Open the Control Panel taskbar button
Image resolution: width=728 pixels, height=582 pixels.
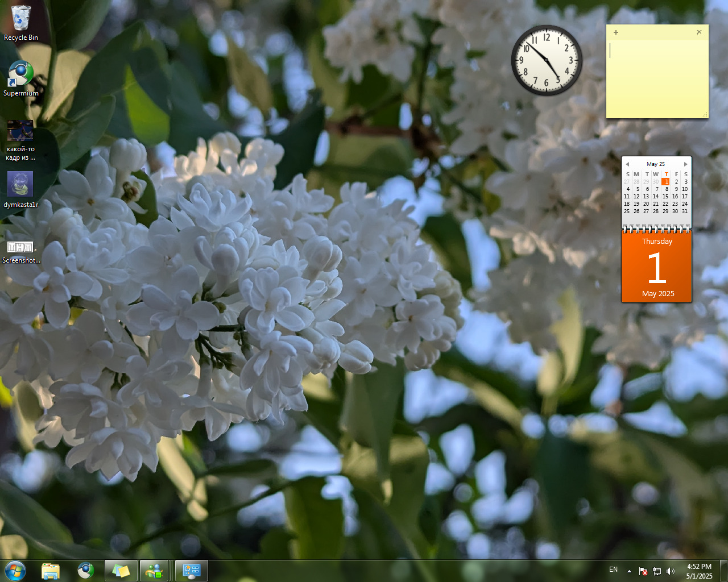click(x=192, y=571)
